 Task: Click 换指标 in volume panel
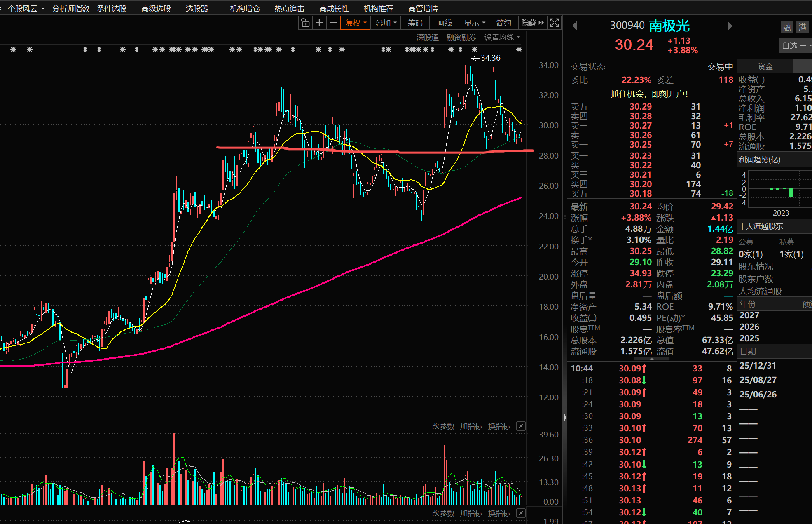click(499, 426)
